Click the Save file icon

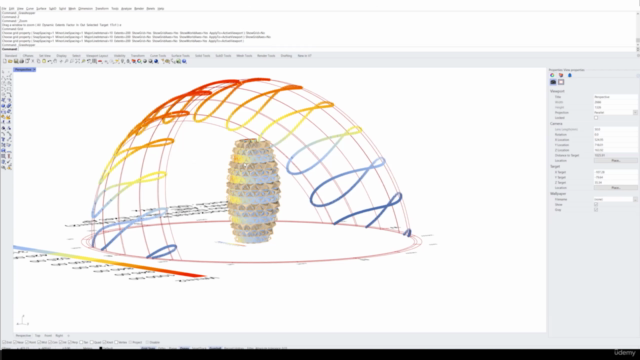(16, 61)
